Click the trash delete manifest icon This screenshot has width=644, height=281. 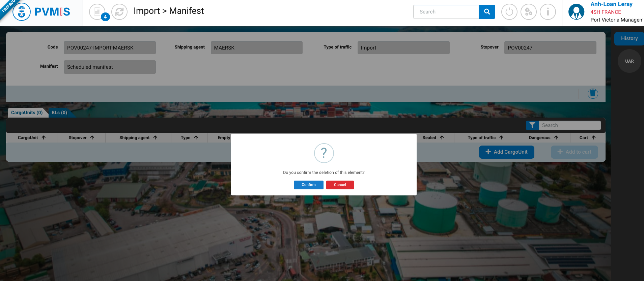pos(593,93)
